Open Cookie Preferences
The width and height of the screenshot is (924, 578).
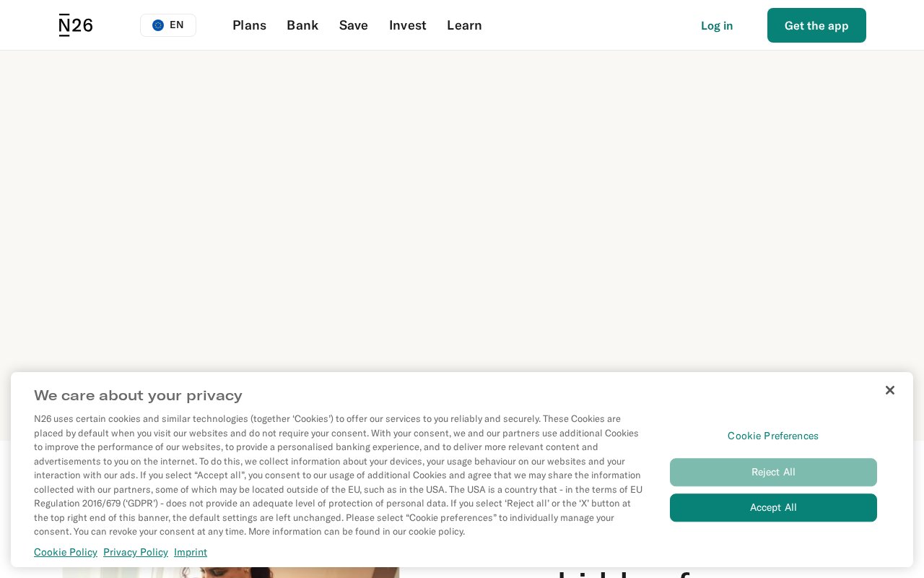[773, 436]
